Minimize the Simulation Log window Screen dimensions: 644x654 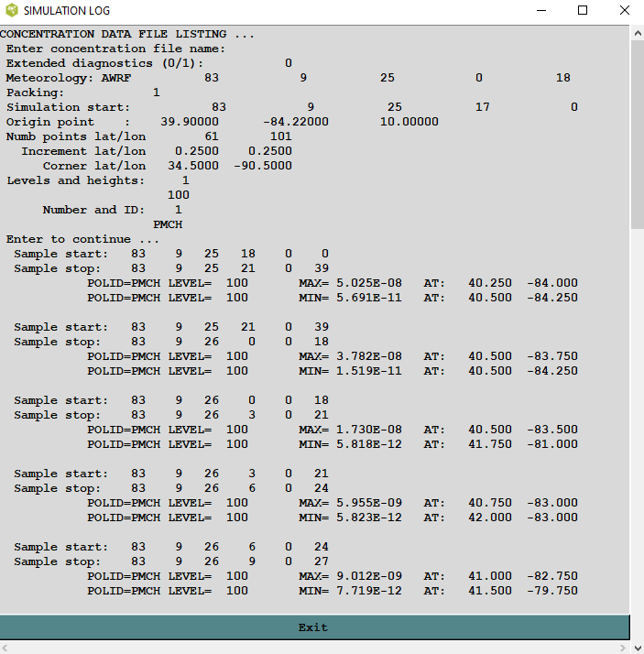(540, 11)
